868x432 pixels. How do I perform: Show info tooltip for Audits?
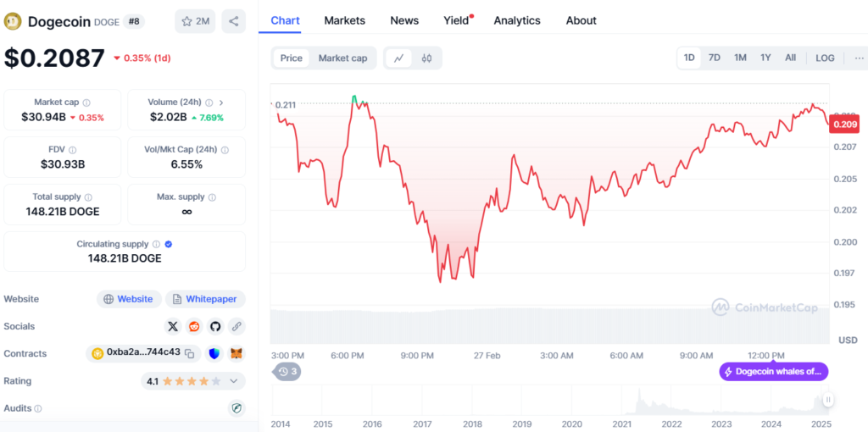point(37,409)
